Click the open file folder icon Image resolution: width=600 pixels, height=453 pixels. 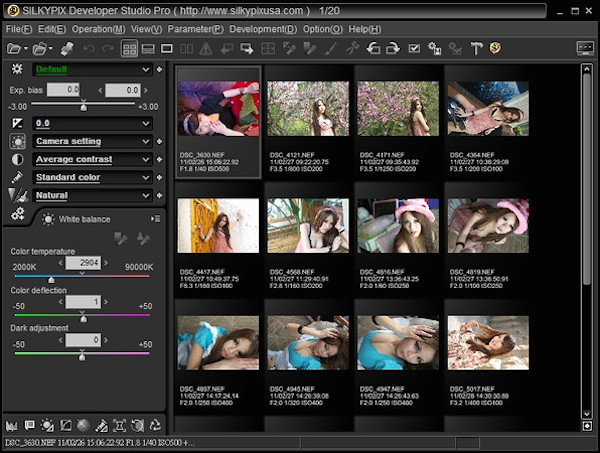point(14,48)
